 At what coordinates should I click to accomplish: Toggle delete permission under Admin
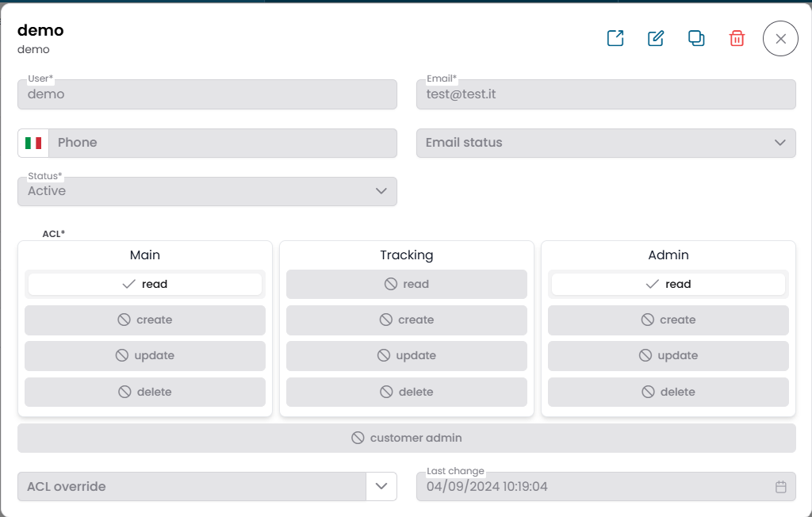click(668, 393)
